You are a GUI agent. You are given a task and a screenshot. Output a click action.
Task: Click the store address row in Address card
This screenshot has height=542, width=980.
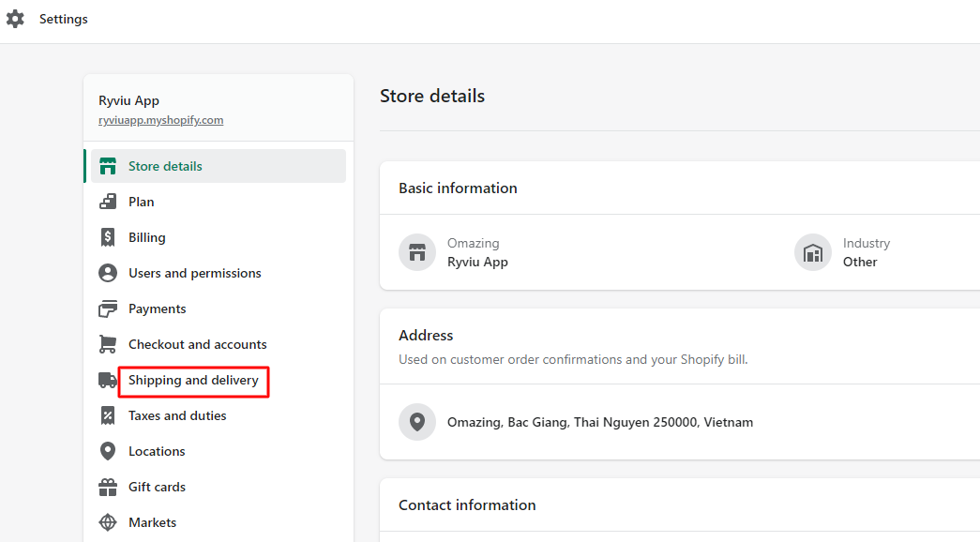[599, 422]
